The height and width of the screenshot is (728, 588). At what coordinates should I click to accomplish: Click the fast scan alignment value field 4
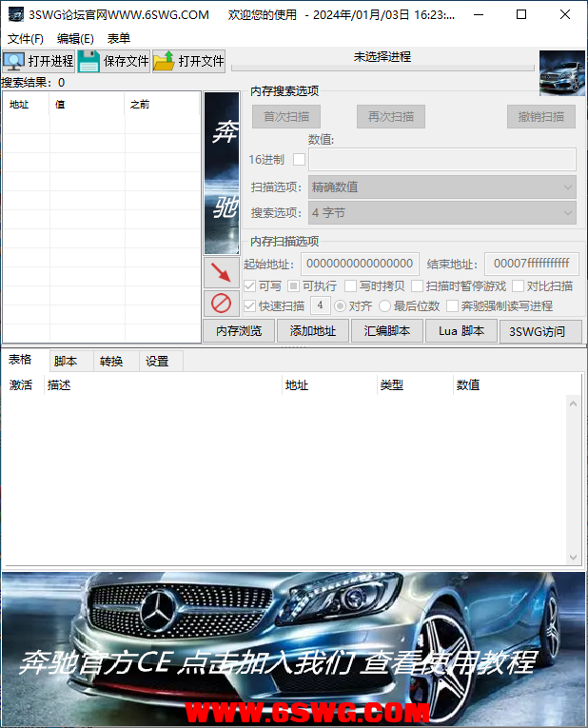pyautogui.click(x=321, y=305)
